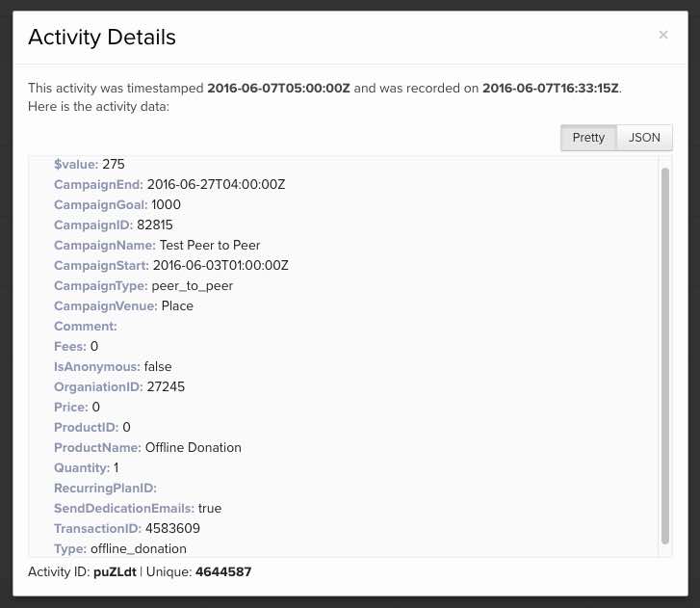Switch to the JSON view

tap(644, 138)
